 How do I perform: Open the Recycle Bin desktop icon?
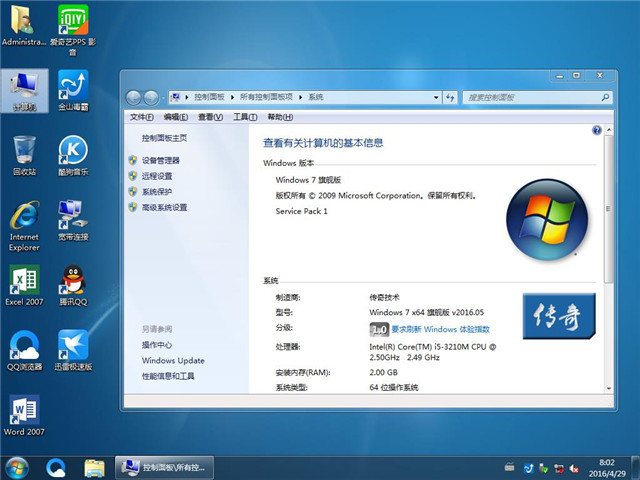24,153
